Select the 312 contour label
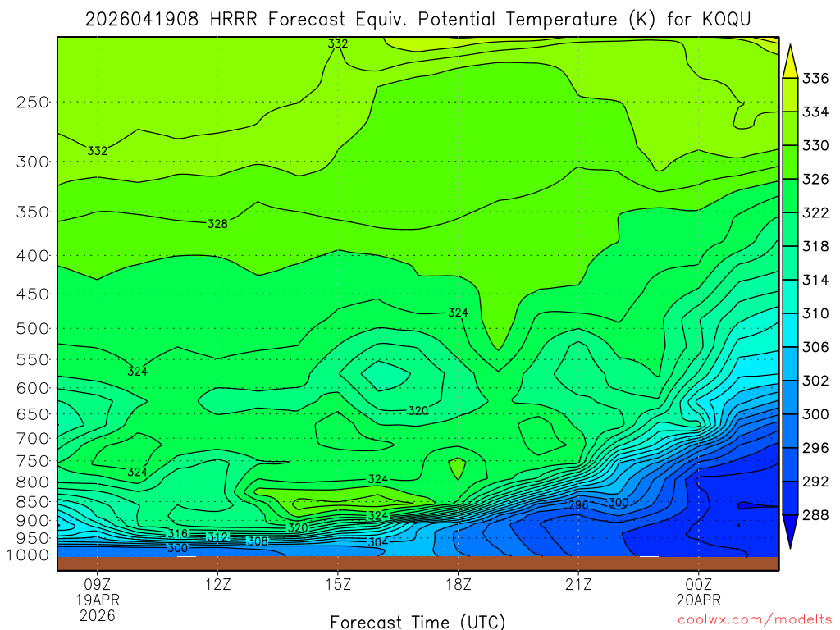The image size is (840, 630). [x=218, y=536]
